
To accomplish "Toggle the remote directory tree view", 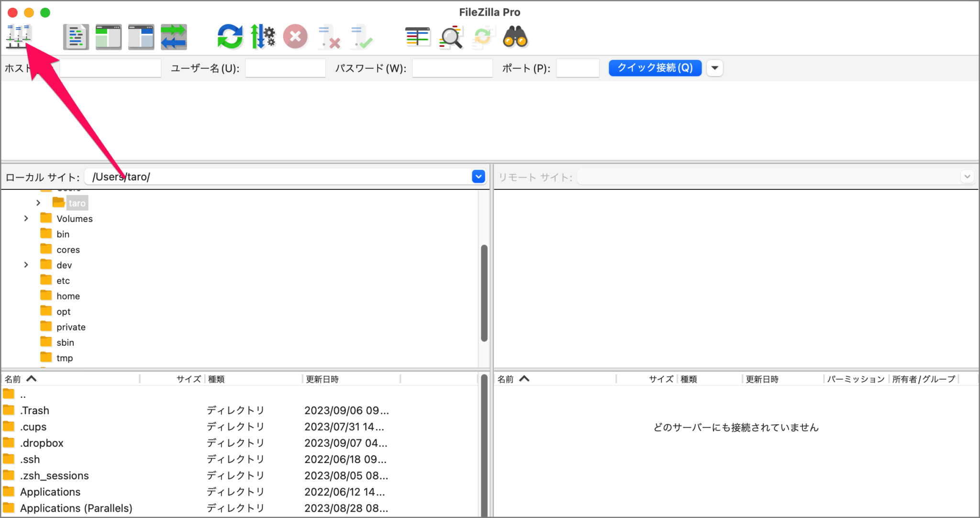I will point(141,36).
